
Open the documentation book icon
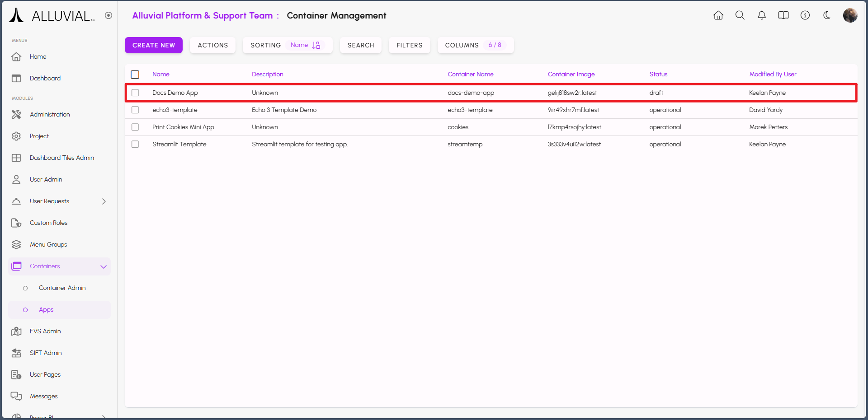783,15
